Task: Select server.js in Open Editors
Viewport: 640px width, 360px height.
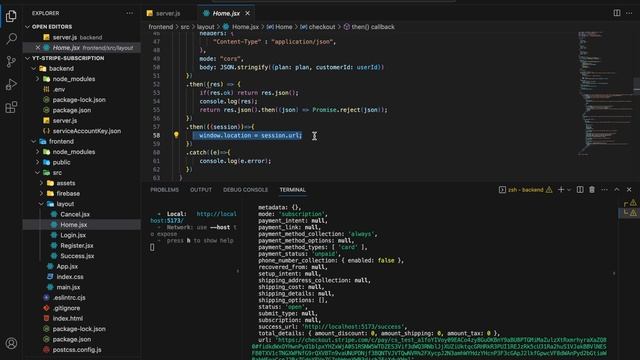Action: click(x=64, y=37)
